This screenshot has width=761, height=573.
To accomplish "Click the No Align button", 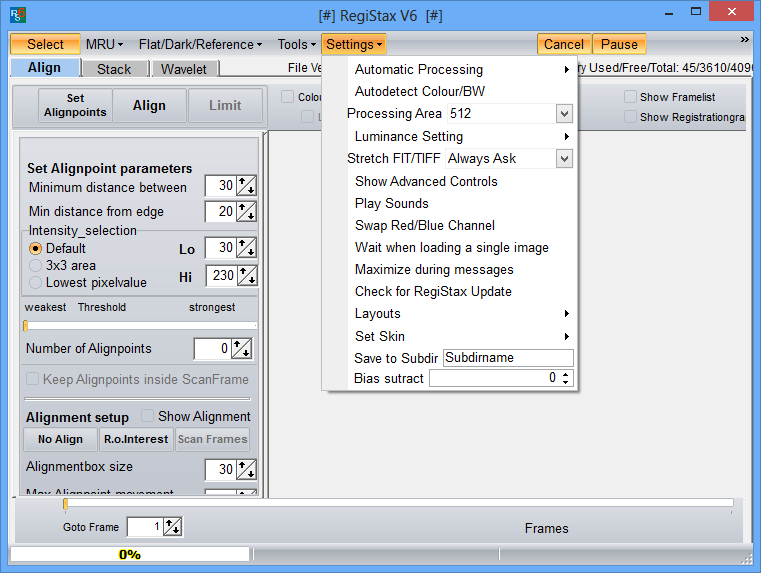I will tap(61, 439).
